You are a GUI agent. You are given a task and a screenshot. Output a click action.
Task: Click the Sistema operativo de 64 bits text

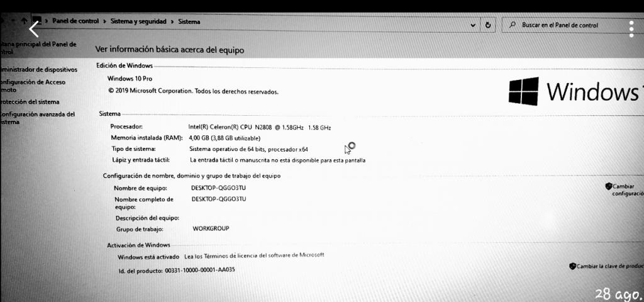[x=248, y=149]
